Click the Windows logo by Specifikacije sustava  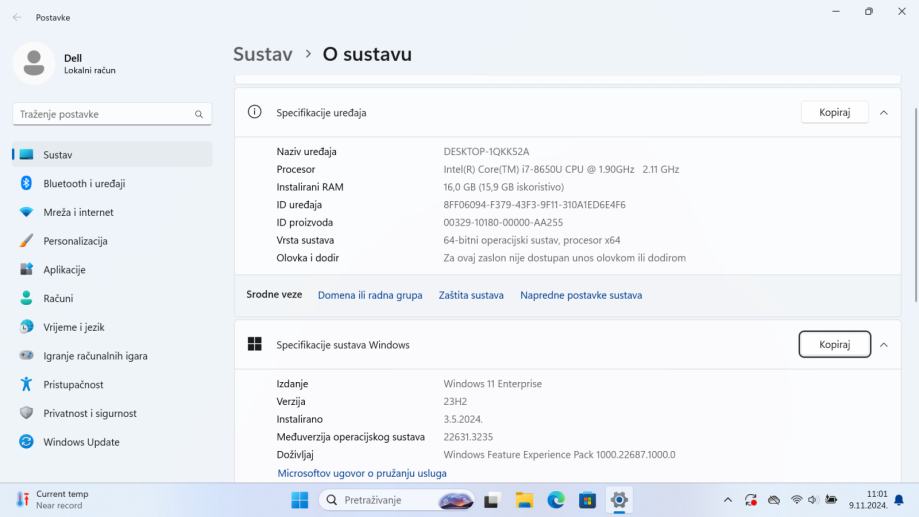coord(254,344)
